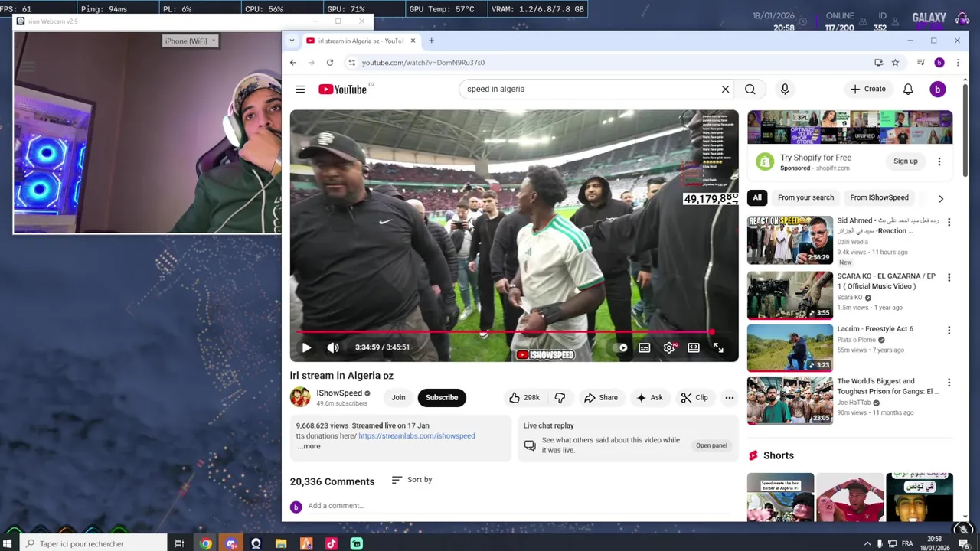Open the IShowSpeed channel avatar
The width and height of the screenshot is (980, 551).
pyautogui.click(x=300, y=397)
